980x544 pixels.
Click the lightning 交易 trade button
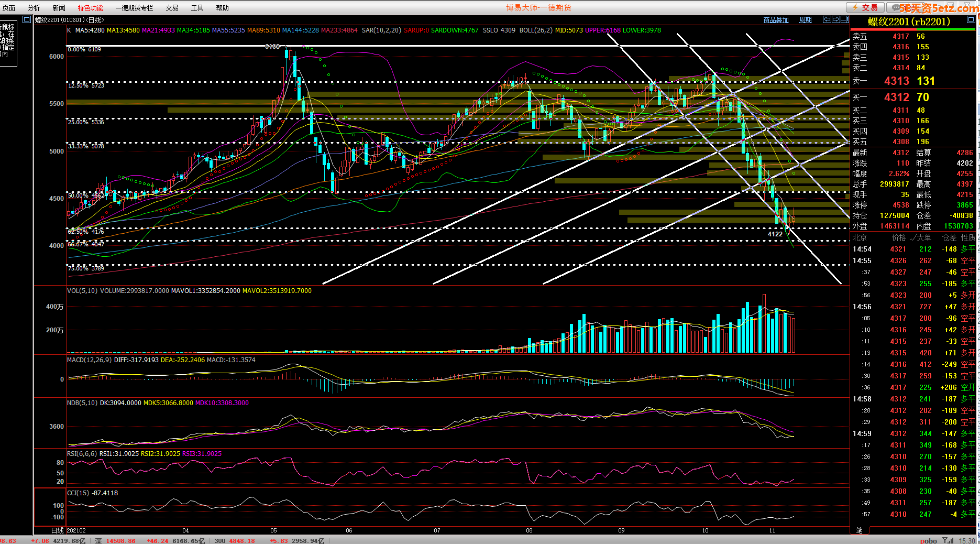tap(865, 7)
